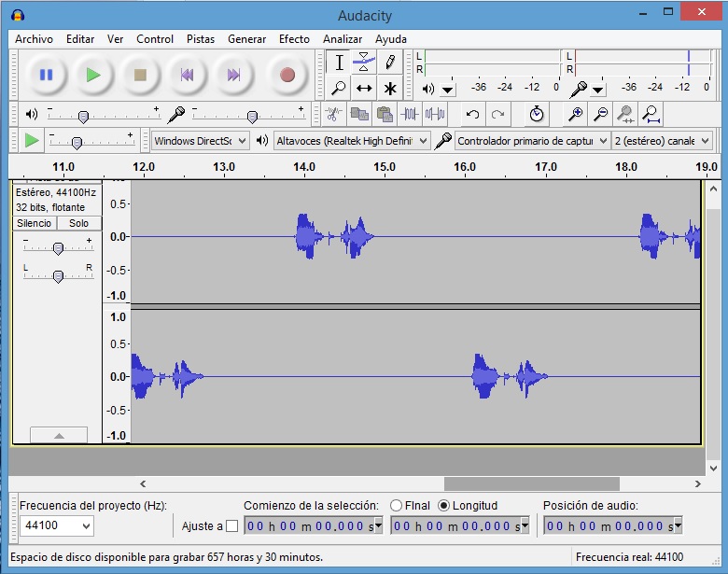Enable the Ajuste a checkbox

pos(231,525)
